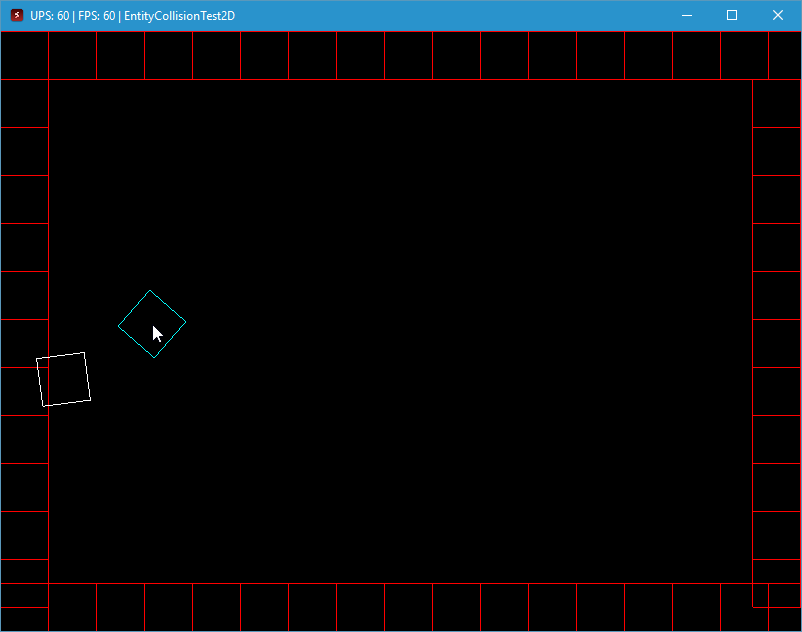
Task: Click the UPS: 60 | FPS: 60 title text
Action: [x=73, y=16]
